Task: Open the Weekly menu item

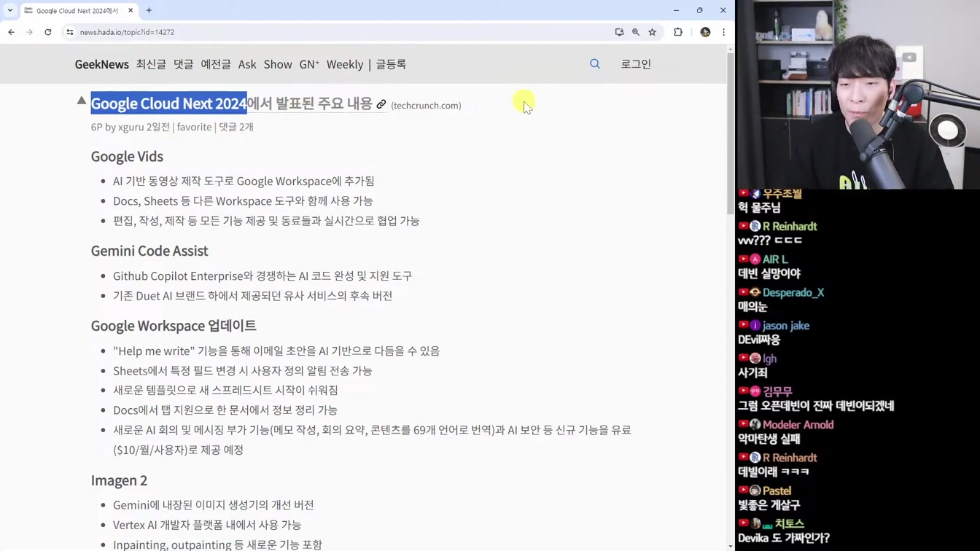Action: [345, 64]
